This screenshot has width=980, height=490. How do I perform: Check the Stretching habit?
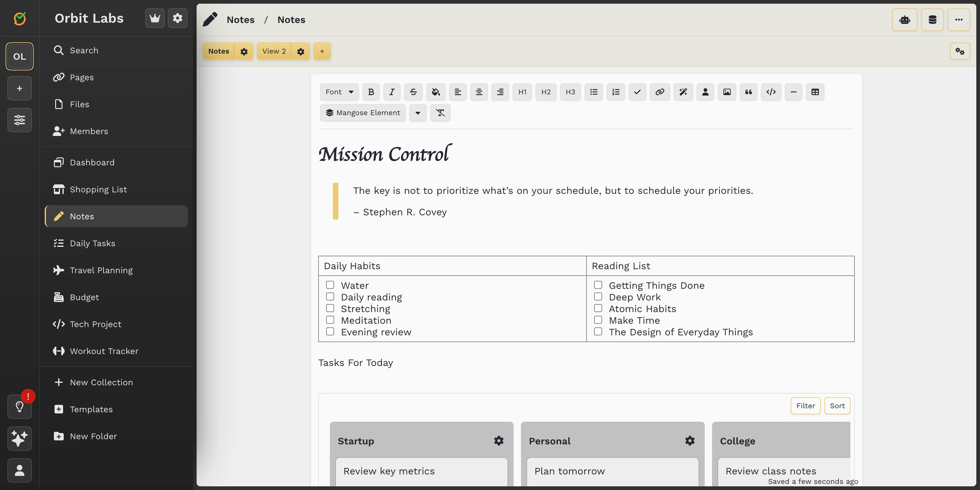coord(330,308)
